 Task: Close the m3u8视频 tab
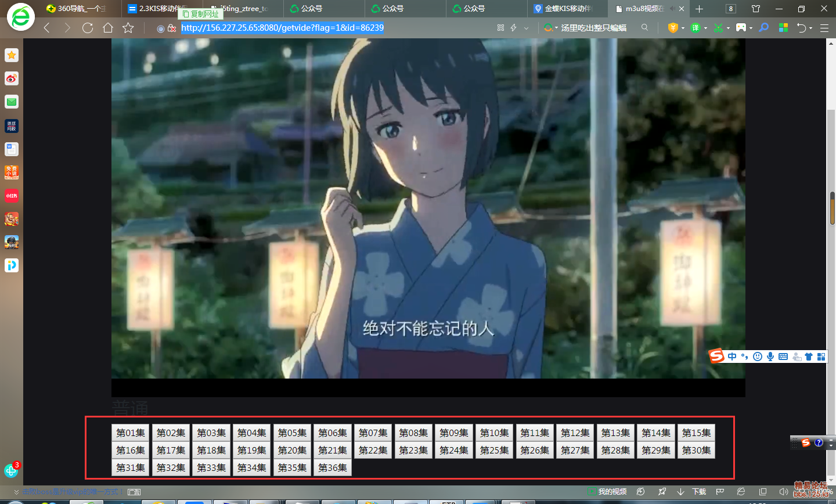point(682,9)
